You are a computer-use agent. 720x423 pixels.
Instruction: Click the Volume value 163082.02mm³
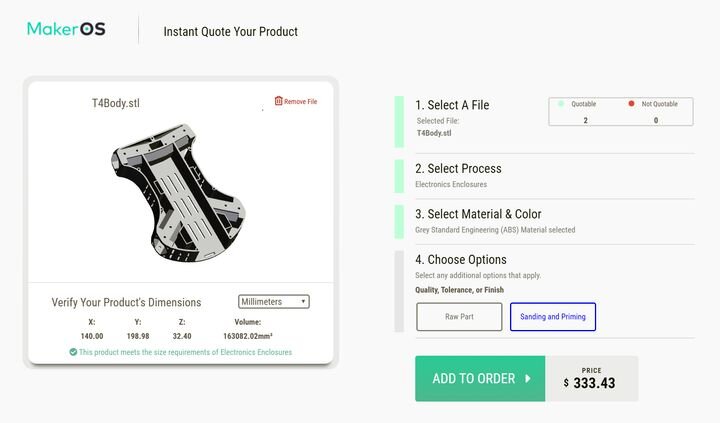tap(248, 337)
